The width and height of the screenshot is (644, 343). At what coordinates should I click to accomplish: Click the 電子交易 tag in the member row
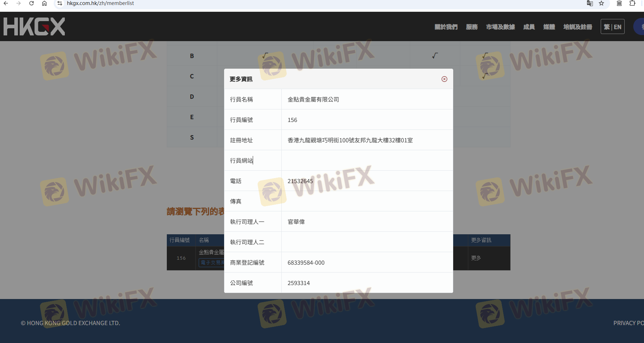[211, 263]
